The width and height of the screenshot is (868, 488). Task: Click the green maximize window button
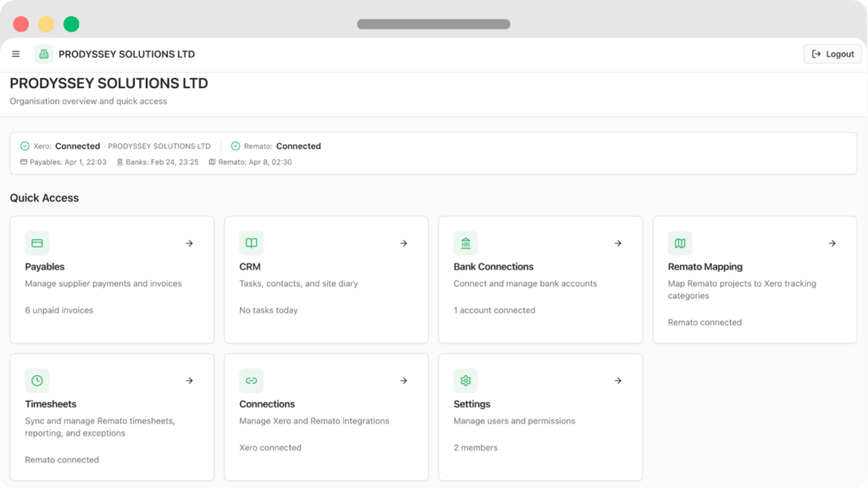[x=71, y=25]
